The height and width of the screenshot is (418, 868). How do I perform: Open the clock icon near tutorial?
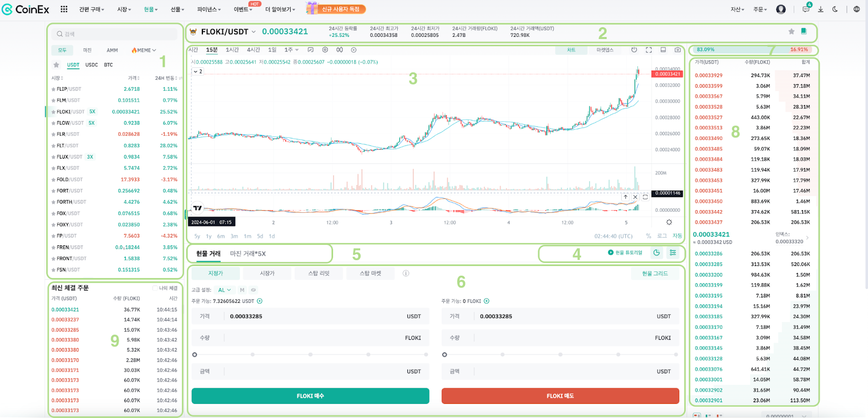coord(656,252)
